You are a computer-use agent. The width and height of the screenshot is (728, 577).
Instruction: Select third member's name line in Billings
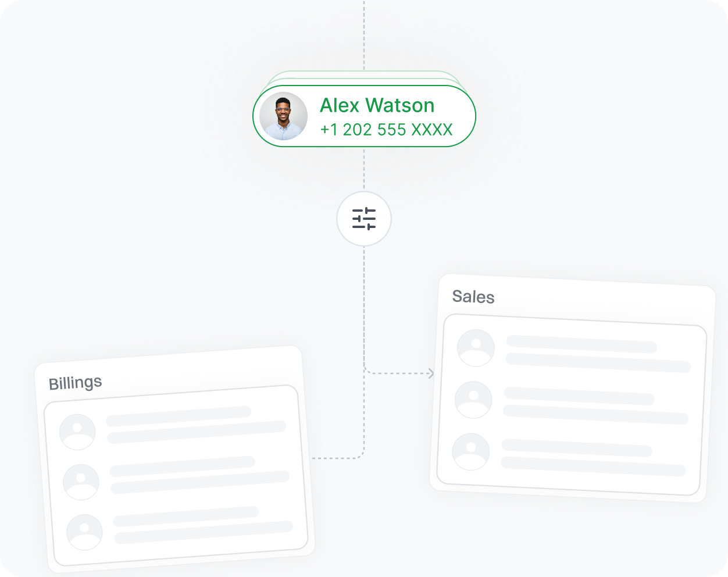tap(185, 517)
